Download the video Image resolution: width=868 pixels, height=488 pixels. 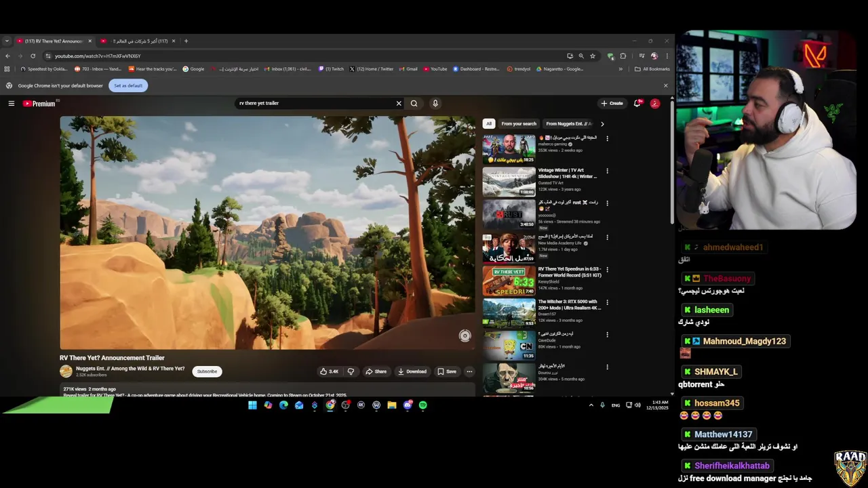[x=412, y=371]
